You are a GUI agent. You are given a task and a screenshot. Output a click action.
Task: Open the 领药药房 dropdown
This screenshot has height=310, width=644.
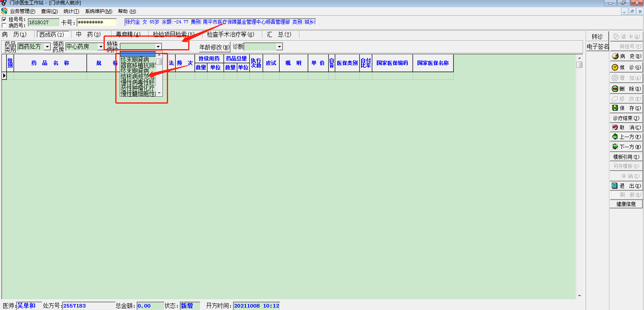(x=100, y=47)
